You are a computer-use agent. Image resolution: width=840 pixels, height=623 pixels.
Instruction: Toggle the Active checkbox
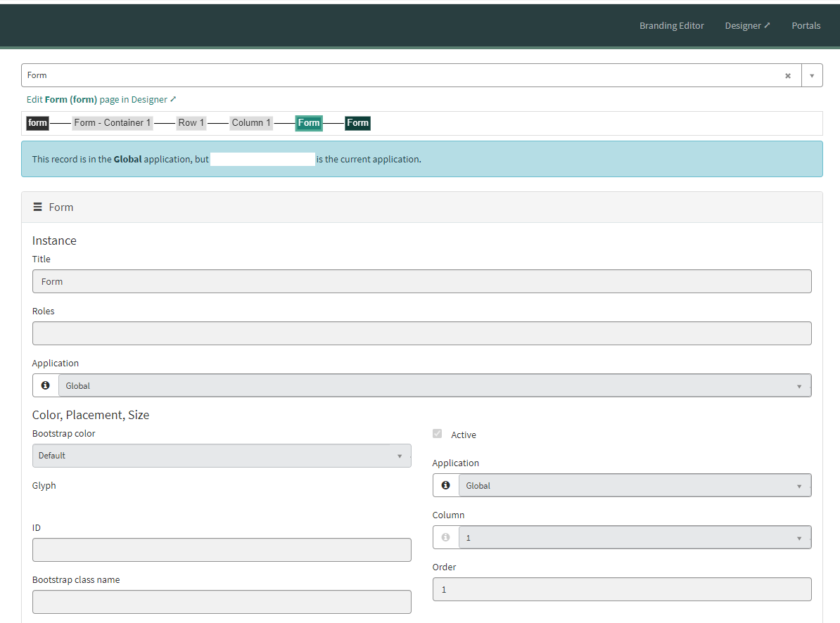click(438, 434)
